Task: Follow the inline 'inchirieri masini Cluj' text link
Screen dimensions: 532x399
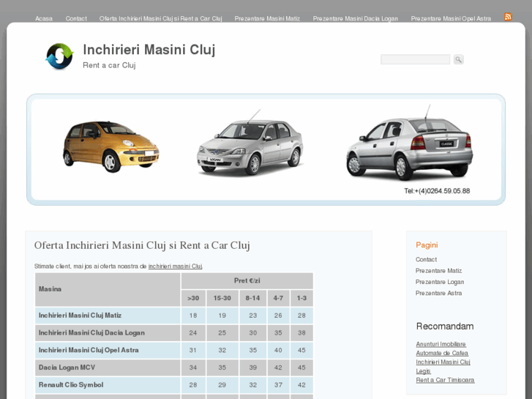Action: (175, 266)
